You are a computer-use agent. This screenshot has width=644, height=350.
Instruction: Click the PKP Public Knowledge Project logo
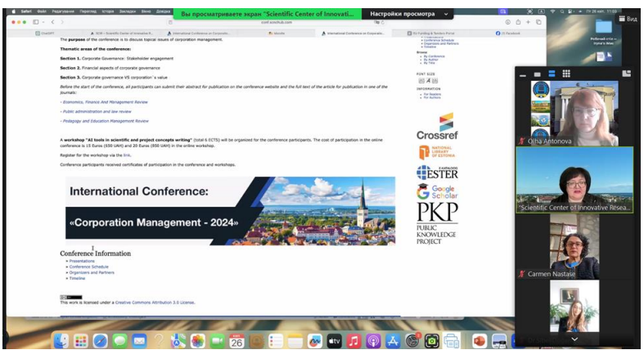point(437,223)
